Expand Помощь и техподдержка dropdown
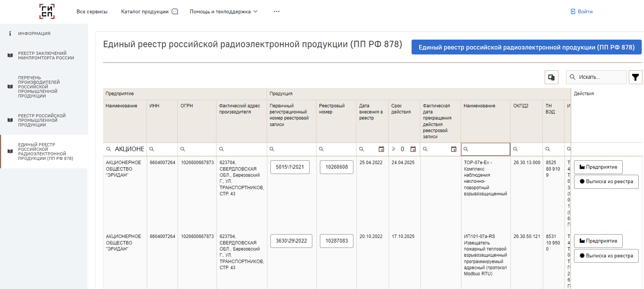 (x=224, y=12)
